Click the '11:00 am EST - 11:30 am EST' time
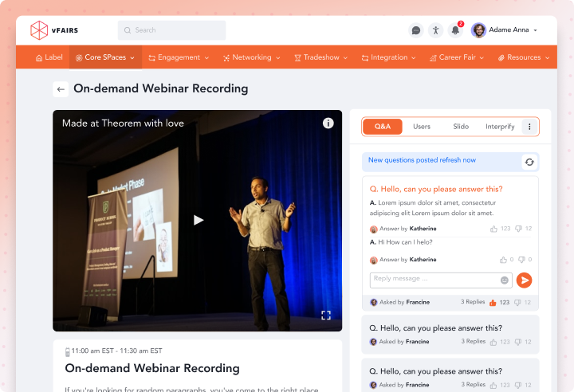 pos(116,351)
